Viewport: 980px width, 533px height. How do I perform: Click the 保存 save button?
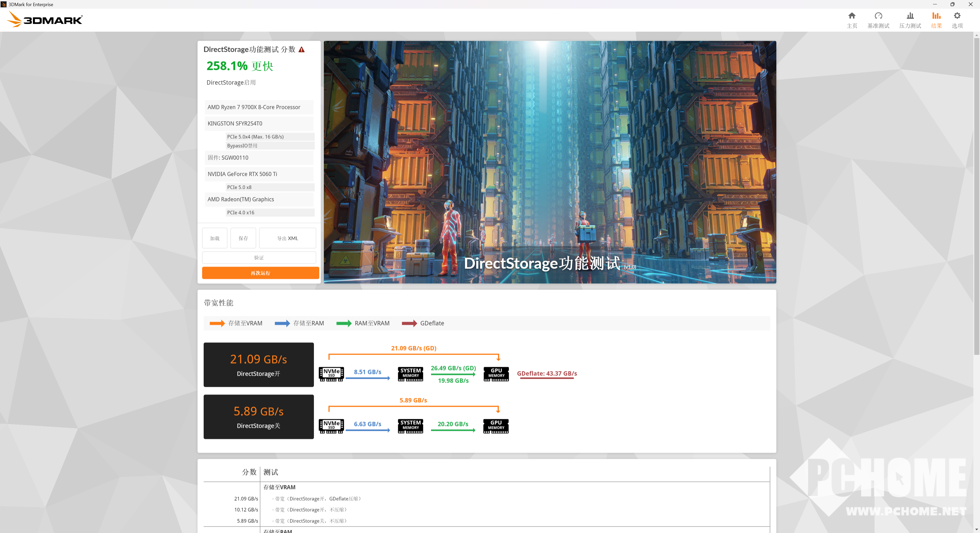click(x=243, y=238)
